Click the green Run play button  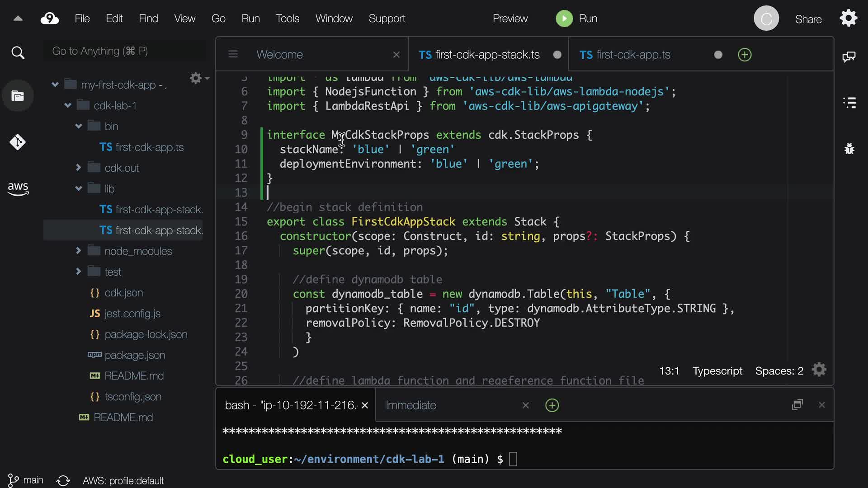click(x=564, y=19)
